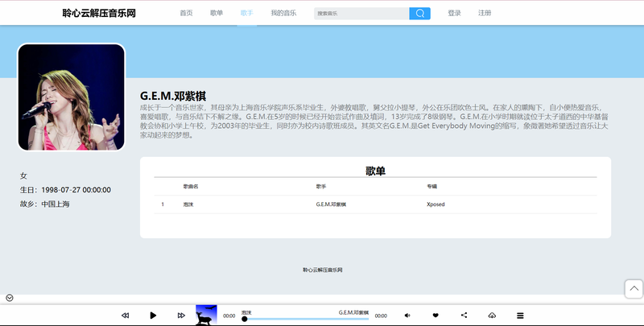
Task: Open the playlist queue menu icon
Action: 520,316
